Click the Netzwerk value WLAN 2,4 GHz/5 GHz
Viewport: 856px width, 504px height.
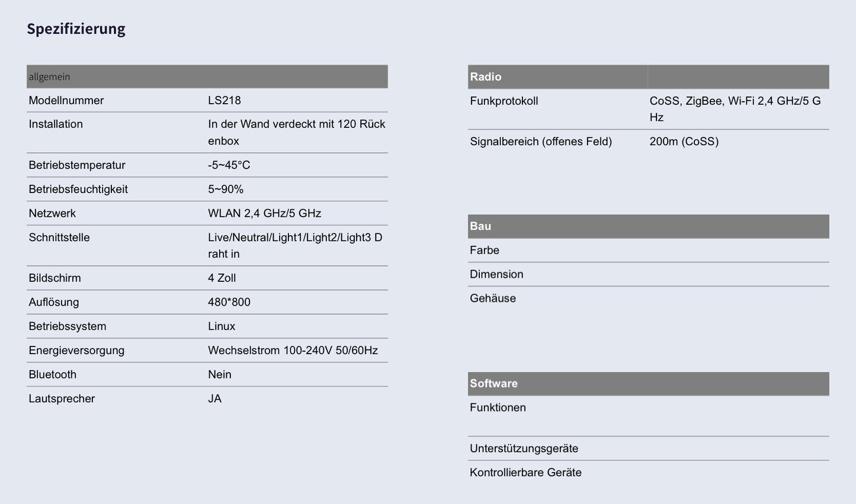pos(264,213)
